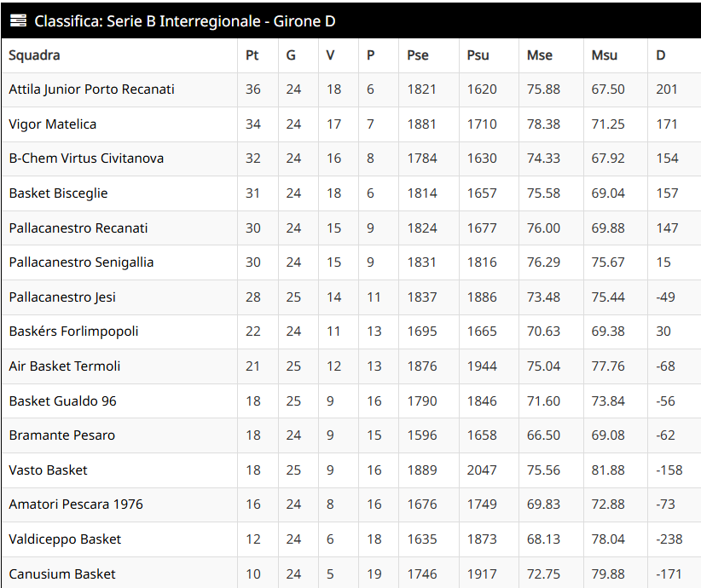The height and width of the screenshot is (588, 701).
Task: Open Bramante Pesaro team entry
Action: (x=61, y=435)
